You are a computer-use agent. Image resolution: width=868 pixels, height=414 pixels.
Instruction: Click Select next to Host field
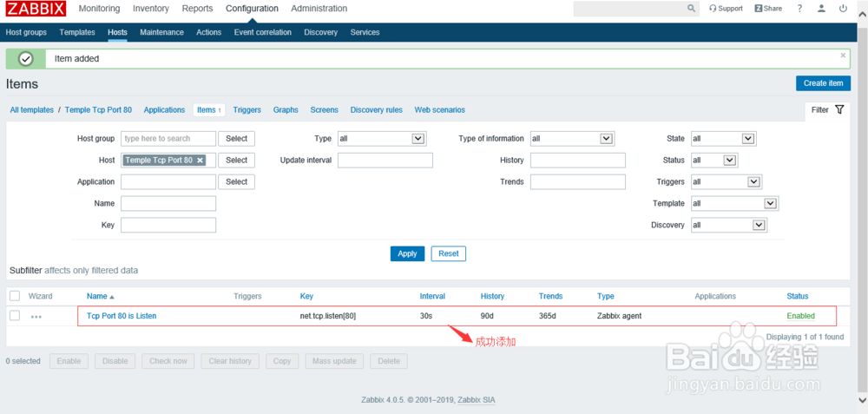click(x=236, y=160)
